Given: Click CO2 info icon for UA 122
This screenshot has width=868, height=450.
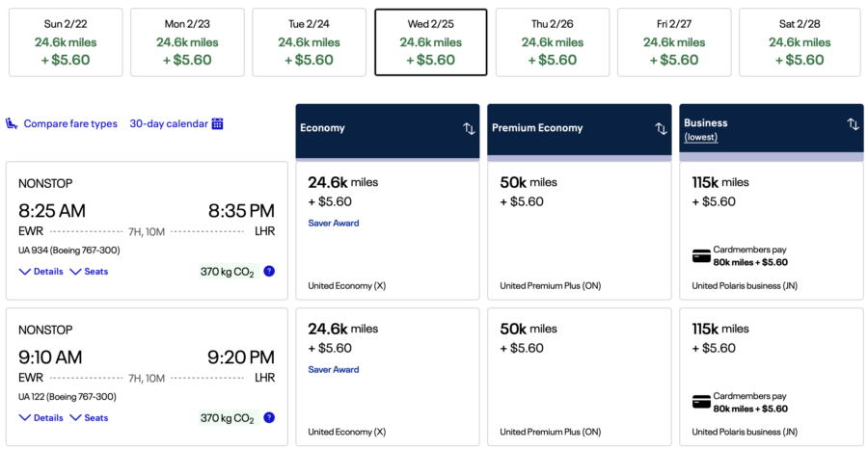Looking at the screenshot, I should pos(269,418).
